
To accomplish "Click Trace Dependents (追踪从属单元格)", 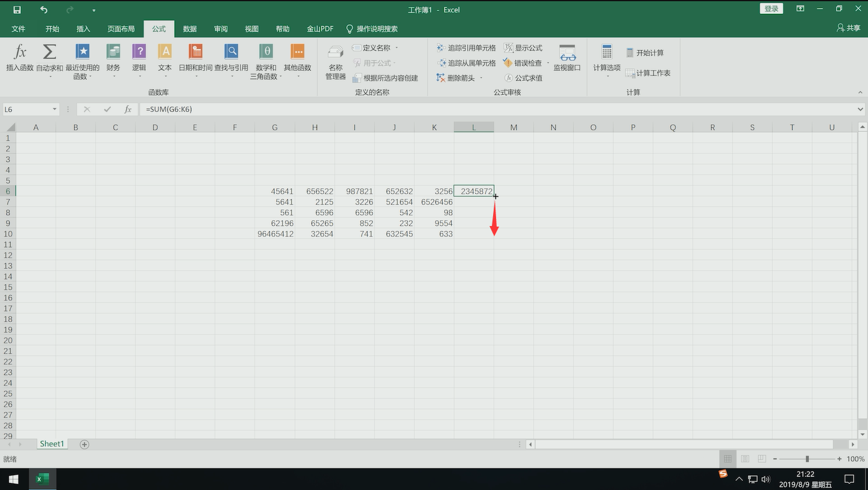I will [466, 63].
